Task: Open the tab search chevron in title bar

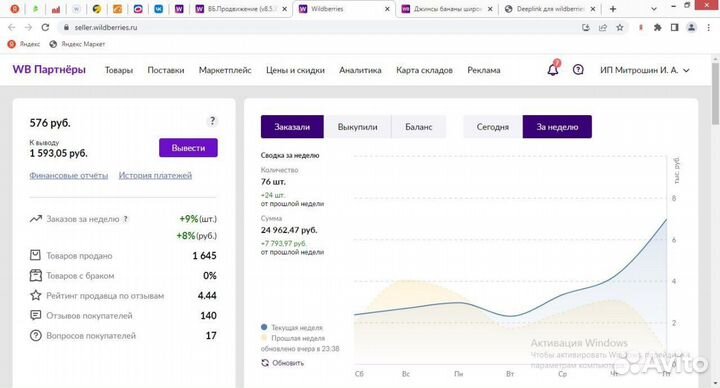Action: point(653,9)
